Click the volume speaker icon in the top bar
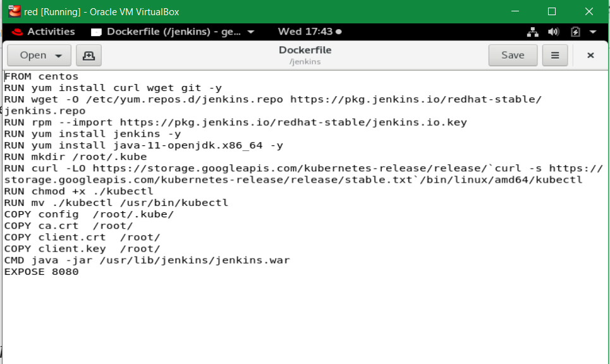The width and height of the screenshot is (610, 364). pos(552,32)
